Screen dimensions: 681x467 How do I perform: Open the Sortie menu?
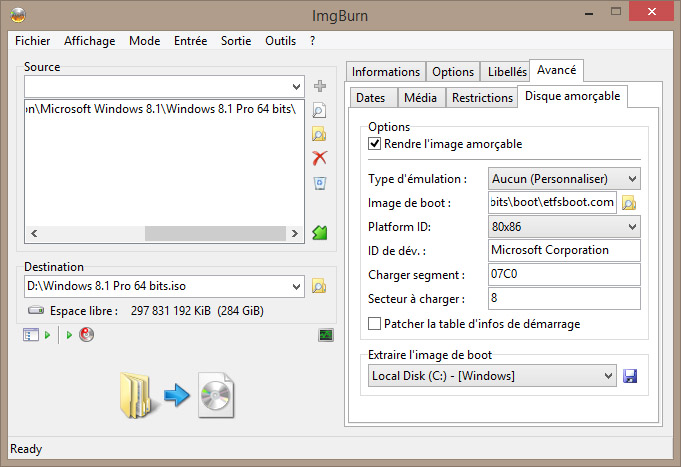tap(236, 41)
